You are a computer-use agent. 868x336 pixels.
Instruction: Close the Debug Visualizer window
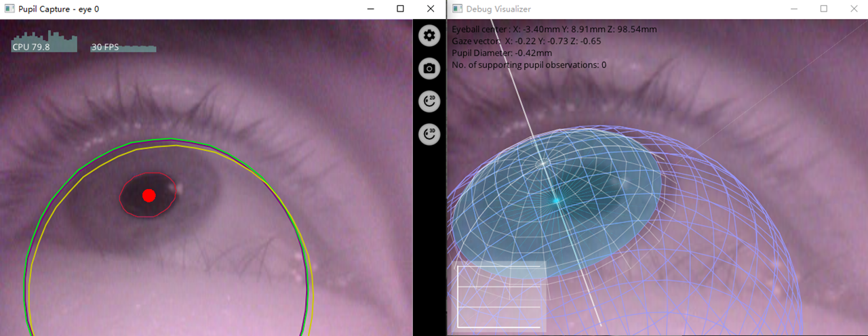pos(854,9)
